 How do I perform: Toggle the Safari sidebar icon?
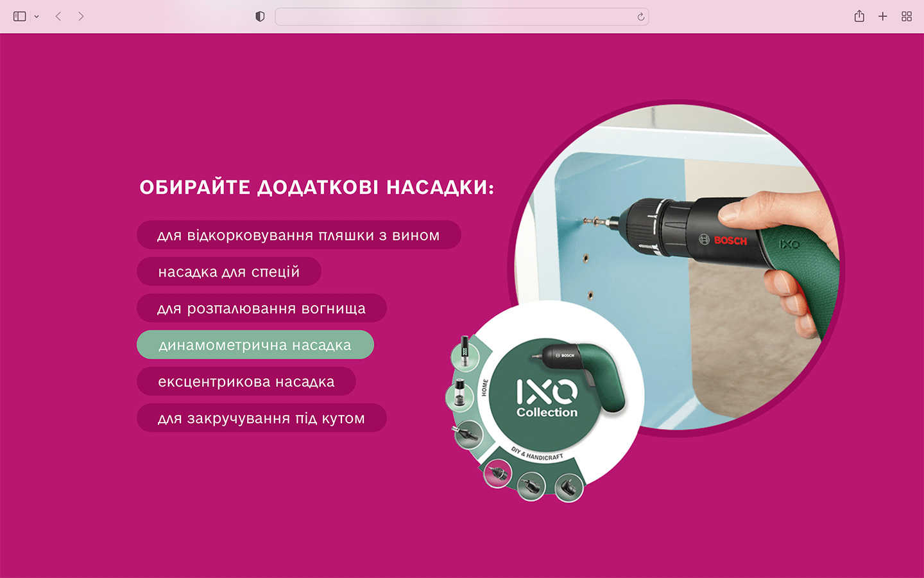coord(20,17)
